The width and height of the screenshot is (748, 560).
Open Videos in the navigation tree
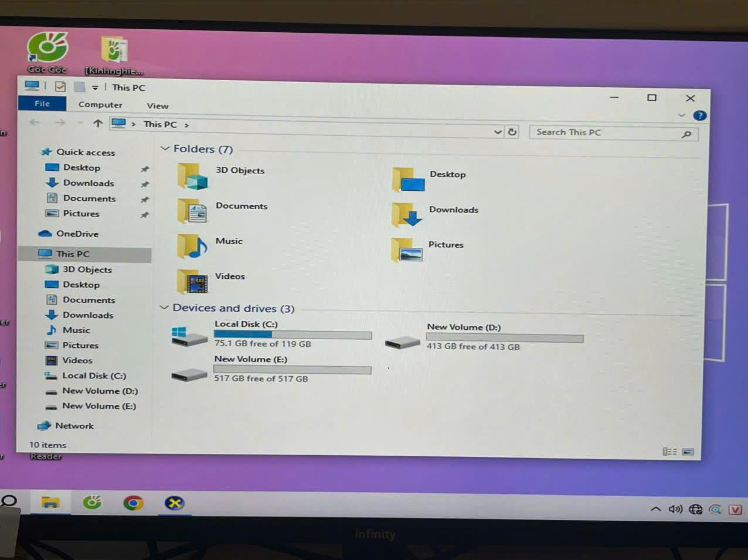click(x=77, y=361)
